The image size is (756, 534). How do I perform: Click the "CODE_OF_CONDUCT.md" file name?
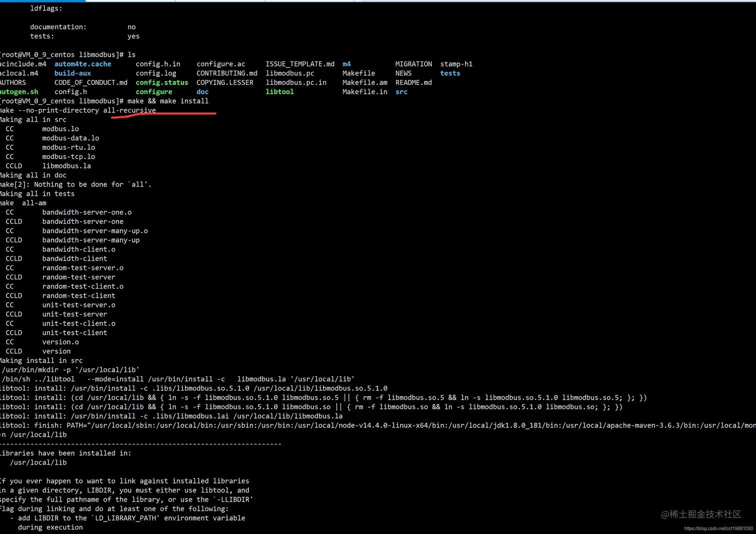tap(91, 82)
